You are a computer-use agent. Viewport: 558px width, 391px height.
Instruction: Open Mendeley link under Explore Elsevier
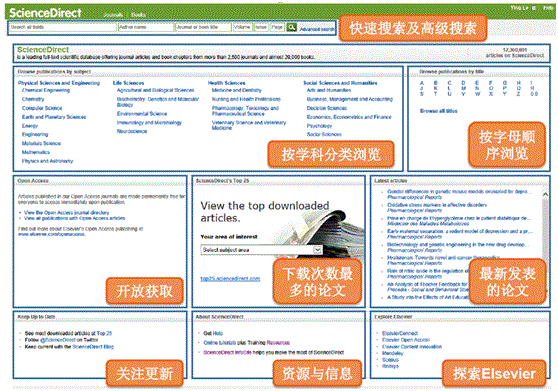(393, 353)
